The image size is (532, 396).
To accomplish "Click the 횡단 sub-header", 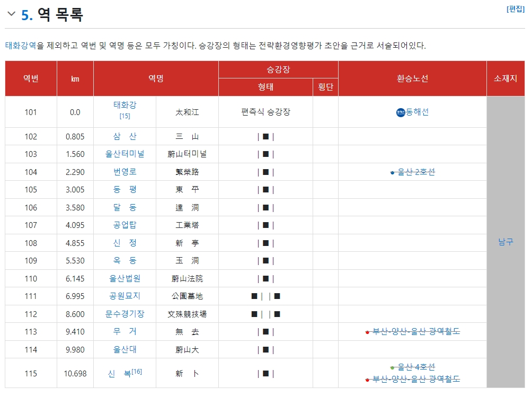I will (x=326, y=87).
